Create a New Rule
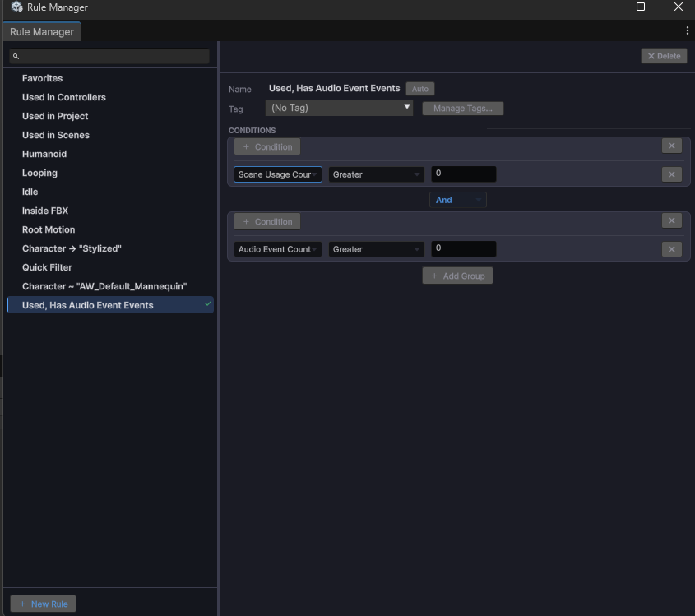The image size is (695, 616). click(43, 604)
